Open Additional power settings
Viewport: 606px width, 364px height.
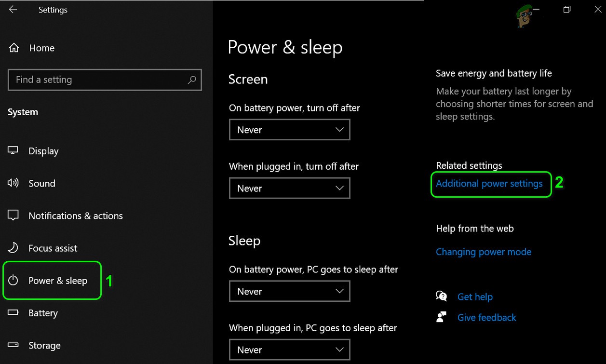[490, 184]
